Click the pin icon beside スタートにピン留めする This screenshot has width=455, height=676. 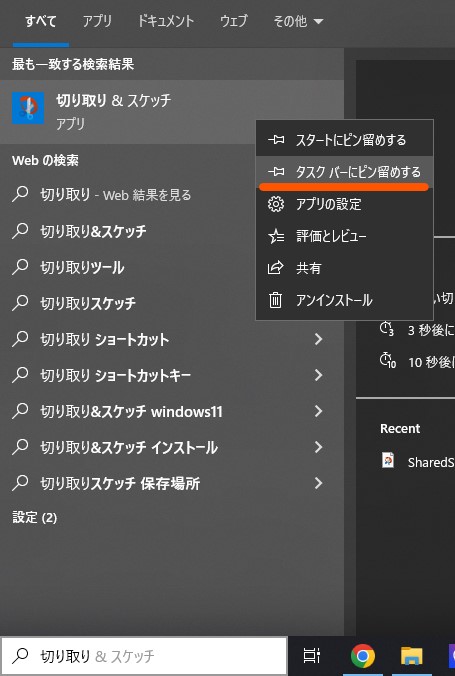click(x=276, y=140)
